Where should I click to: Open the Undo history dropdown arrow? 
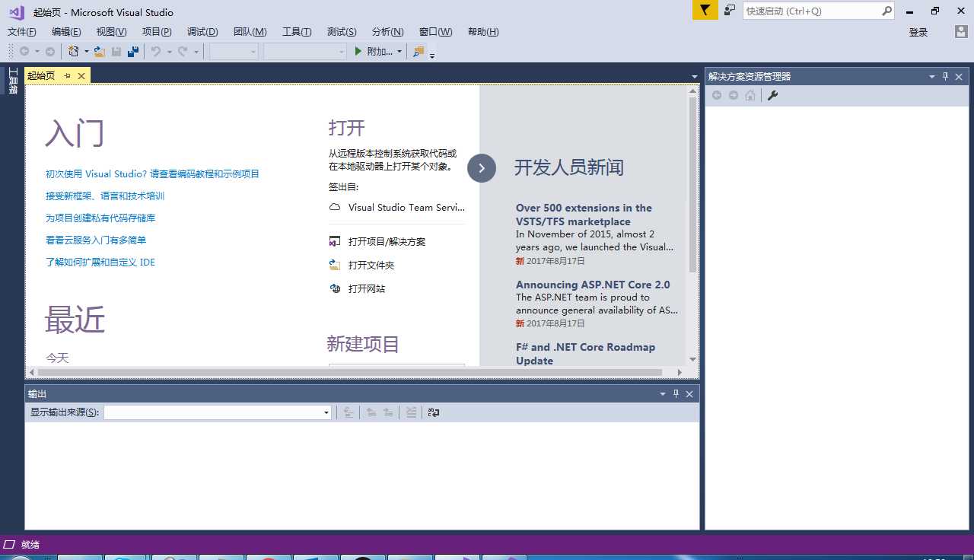click(x=169, y=52)
